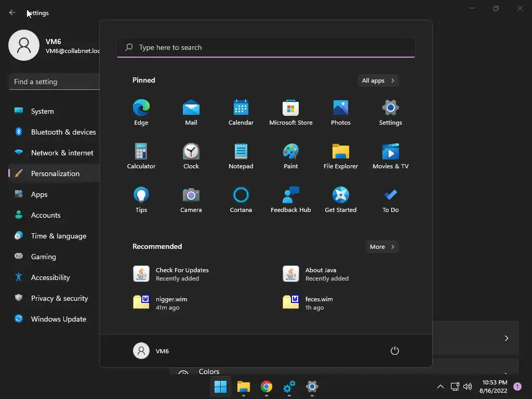This screenshot has width=532, height=399.
Task: Click the Find a setting search field
Action: (x=54, y=82)
